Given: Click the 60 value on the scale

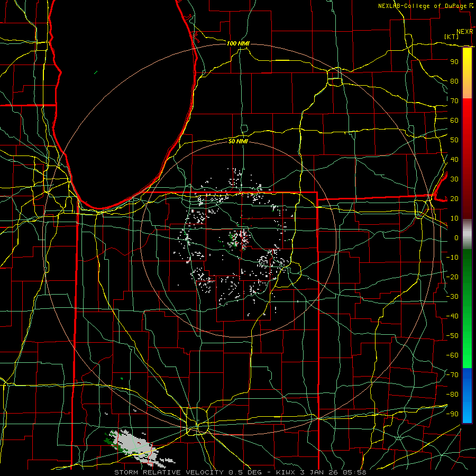Looking at the screenshot, I should coord(454,121).
